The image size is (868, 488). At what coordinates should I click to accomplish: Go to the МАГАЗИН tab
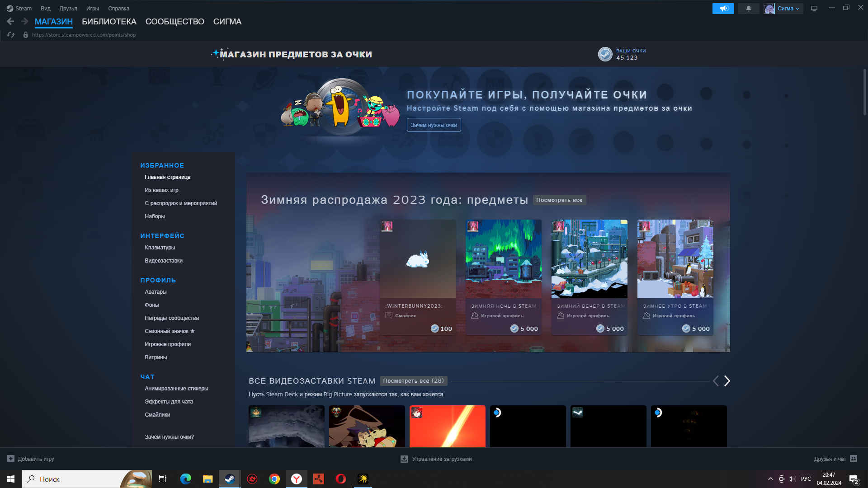click(x=54, y=21)
